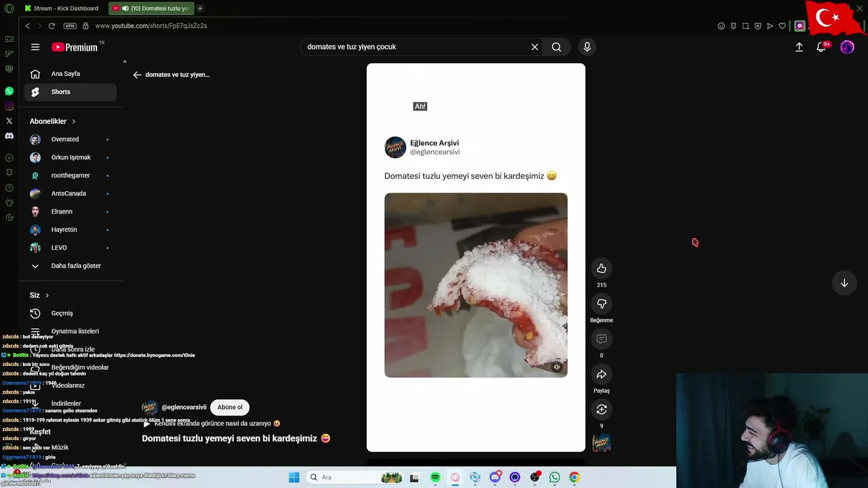Viewport: 868px width, 488px height.
Task: Open Geçmiş history
Action: pyautogui.click(x=70, y=313)
